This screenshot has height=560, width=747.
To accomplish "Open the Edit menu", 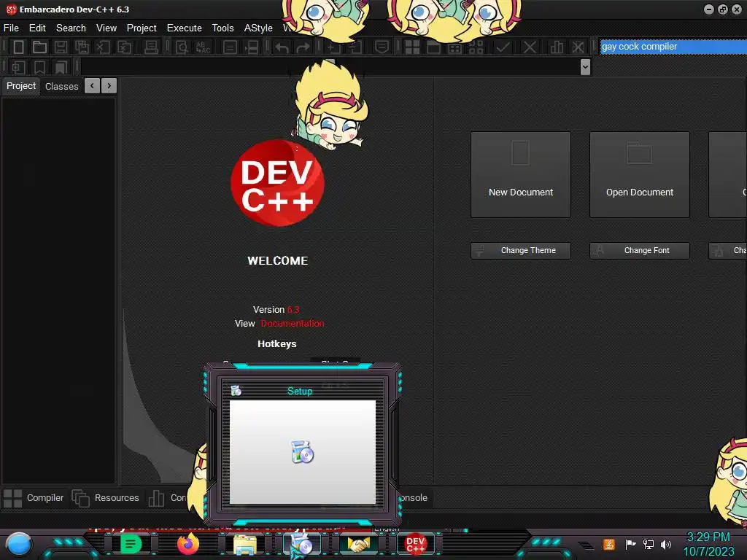I will click(x=37, y=28).
